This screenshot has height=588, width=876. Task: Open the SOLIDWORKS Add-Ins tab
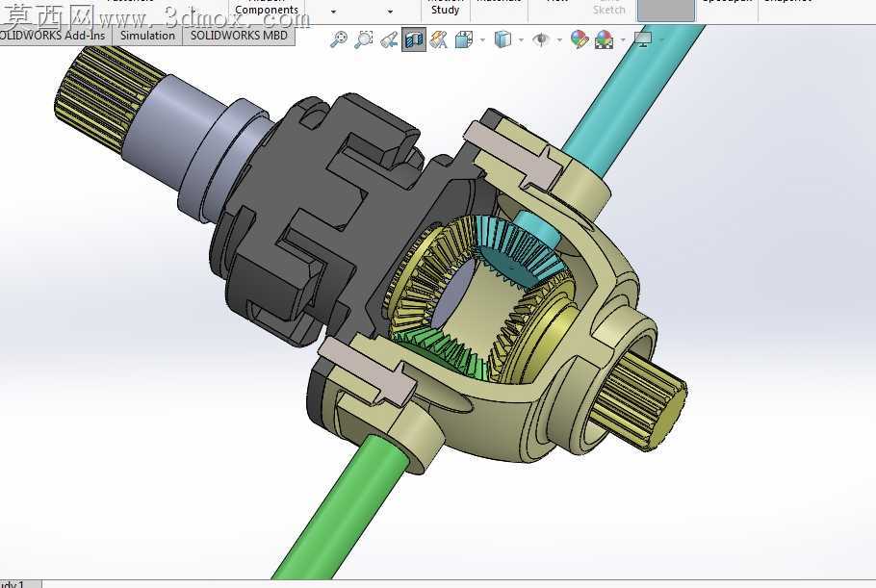point(54,36)
